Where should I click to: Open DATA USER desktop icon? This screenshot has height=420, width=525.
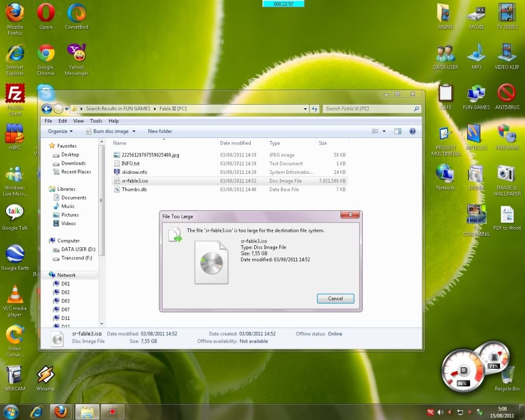coord(446,56)
